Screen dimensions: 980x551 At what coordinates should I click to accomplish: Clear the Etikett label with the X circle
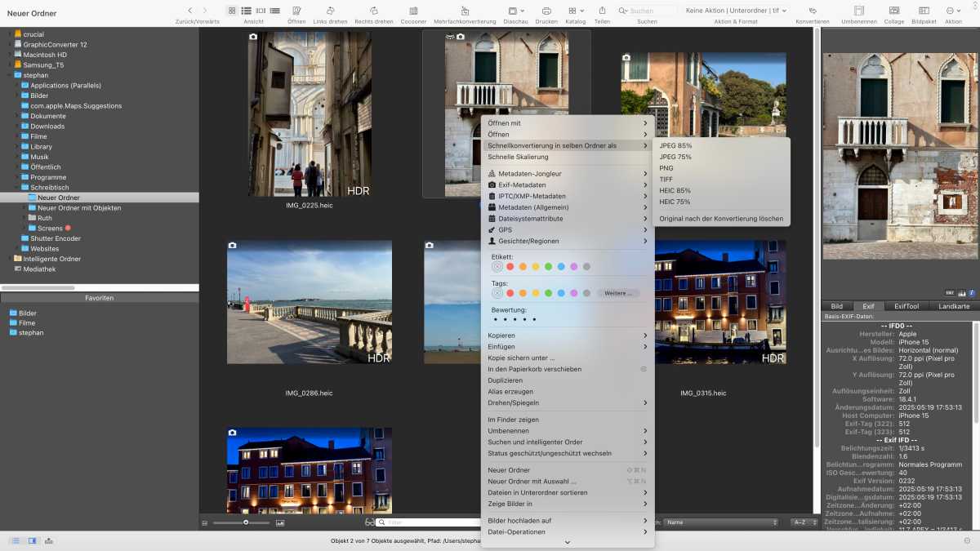tap(497, 267)
